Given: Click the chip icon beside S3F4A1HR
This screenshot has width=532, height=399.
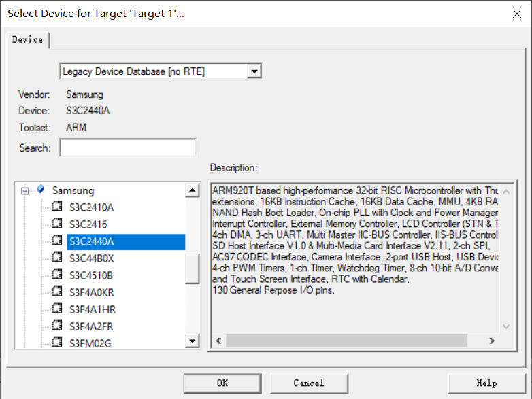Looking at the screenshot, I should 56,308.
